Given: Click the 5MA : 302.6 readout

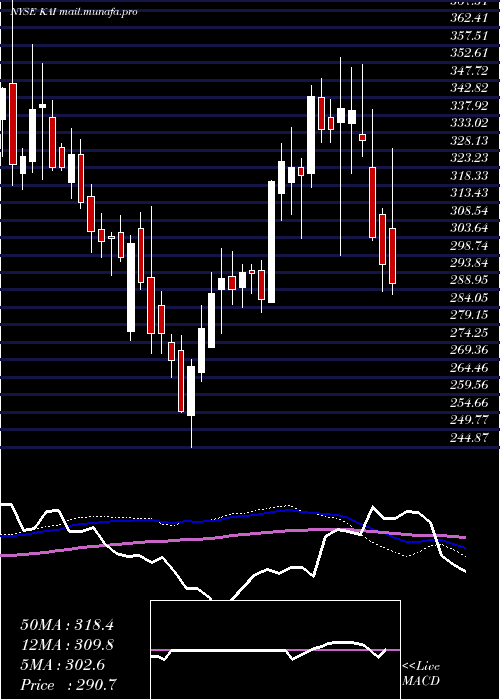Looking at the screenshot, I should tap(63, 665).
